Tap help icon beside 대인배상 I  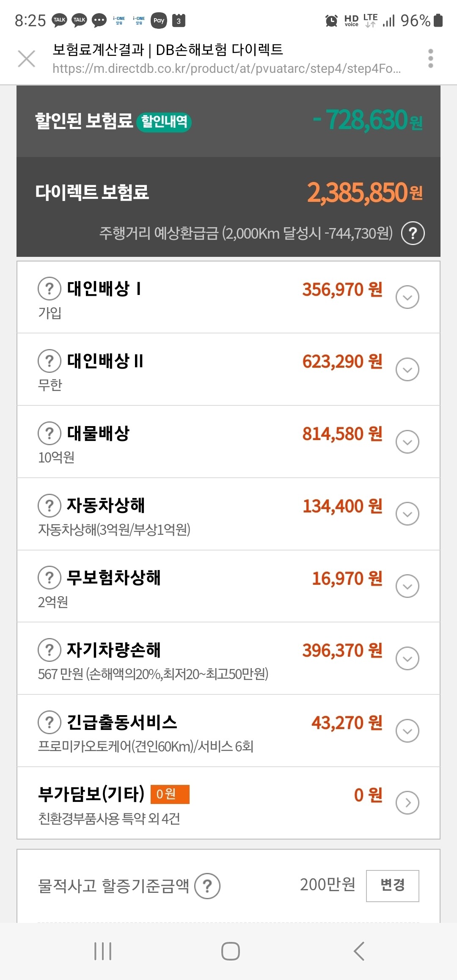pyautogui.click(x=50, y=289)
